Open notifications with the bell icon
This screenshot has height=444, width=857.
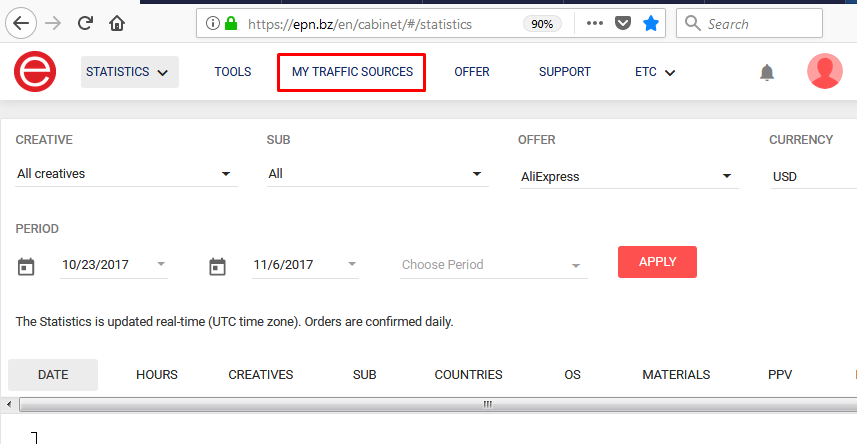point(767,72)
